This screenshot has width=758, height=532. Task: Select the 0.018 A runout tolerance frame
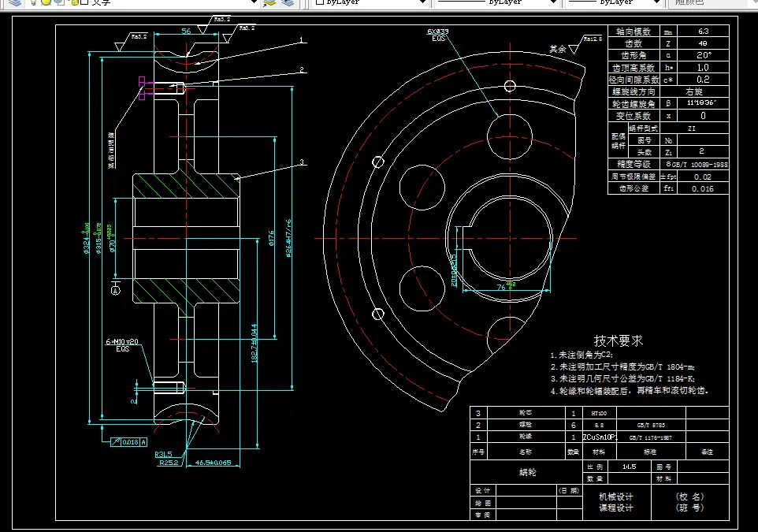[128, 441]
